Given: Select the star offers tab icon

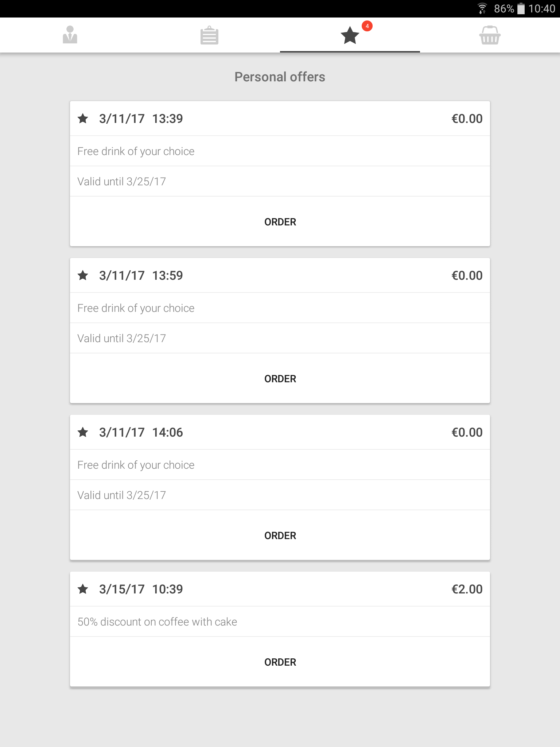Looking at the screenshot, I should pyautogui.click(x=350, y=35).
